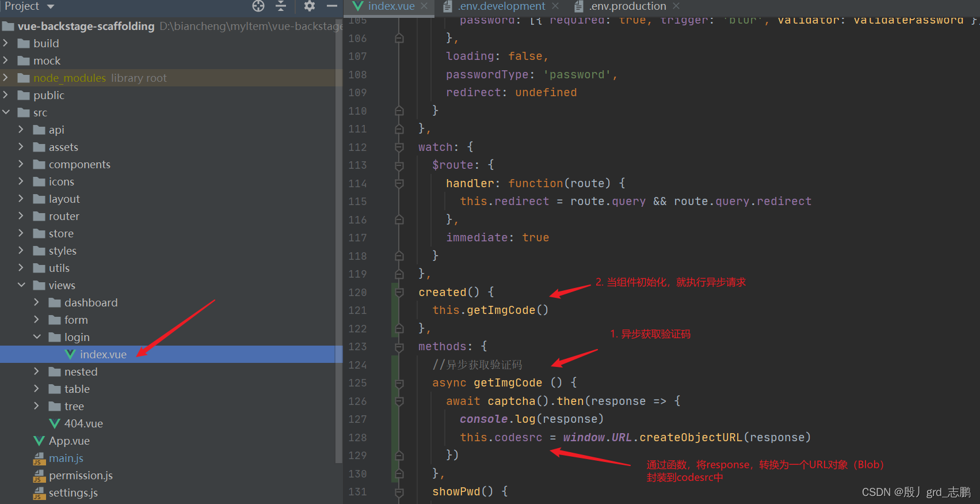The width and height of the screenshot is (980, 504).
Task: Click the node_modules folder icon
Action: click(24, 78)
